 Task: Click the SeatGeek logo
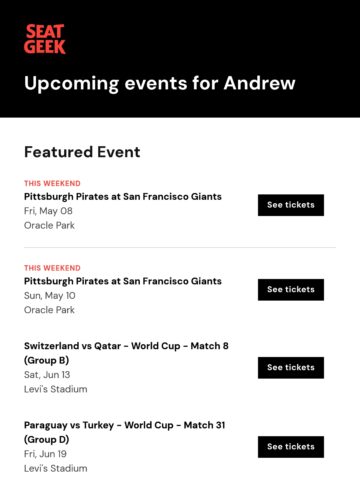tap(45, 39)
